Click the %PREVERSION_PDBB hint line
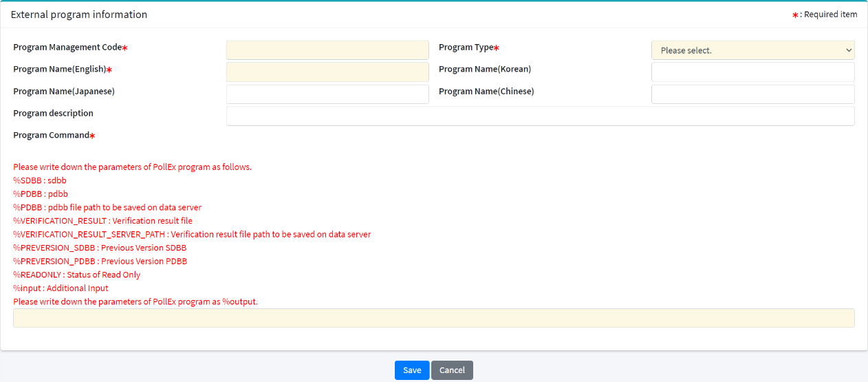The image size is (868, 382). tap(100, 262)
